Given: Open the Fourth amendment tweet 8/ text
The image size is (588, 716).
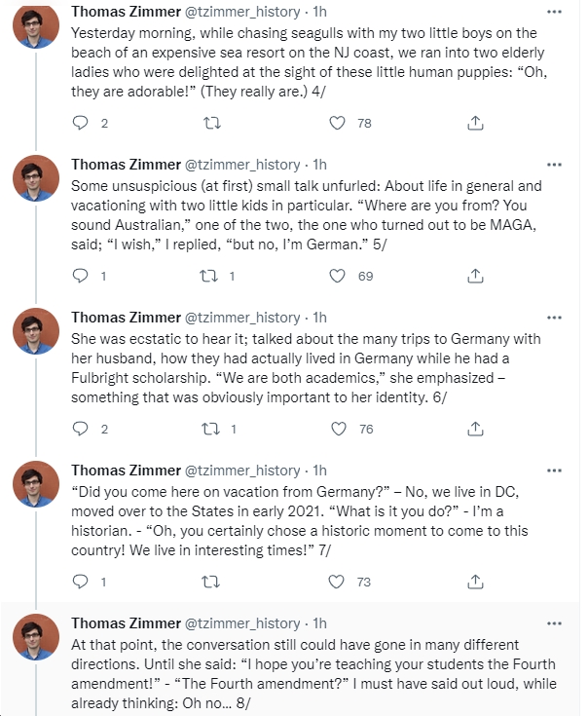Looking at the screenshot, I should [313, 673].
